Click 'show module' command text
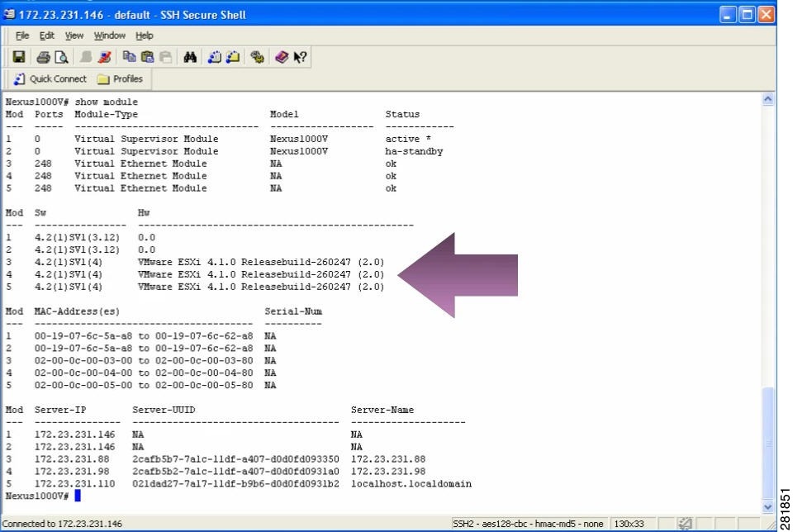793x532 pixels. pos(107,102)
